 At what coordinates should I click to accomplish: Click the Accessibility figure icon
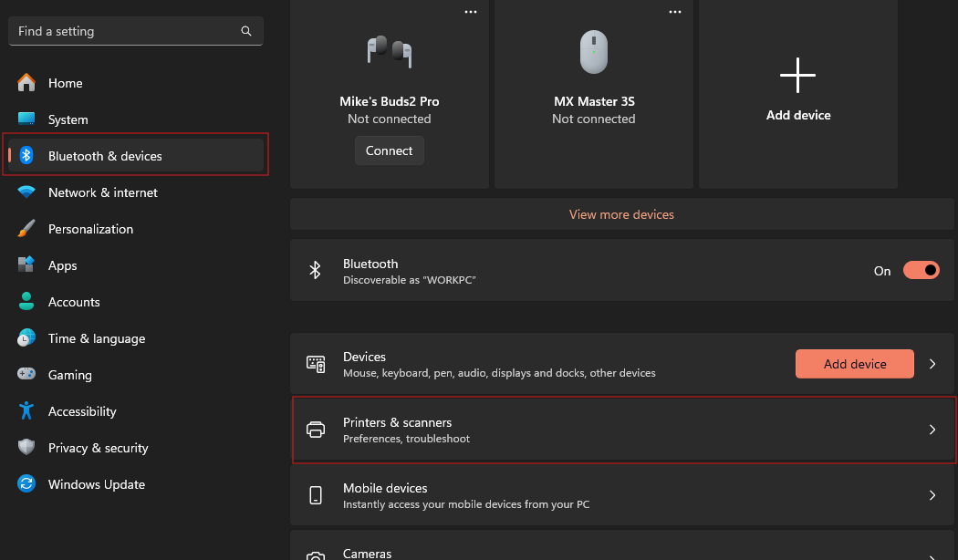click(x=26, y=410)
